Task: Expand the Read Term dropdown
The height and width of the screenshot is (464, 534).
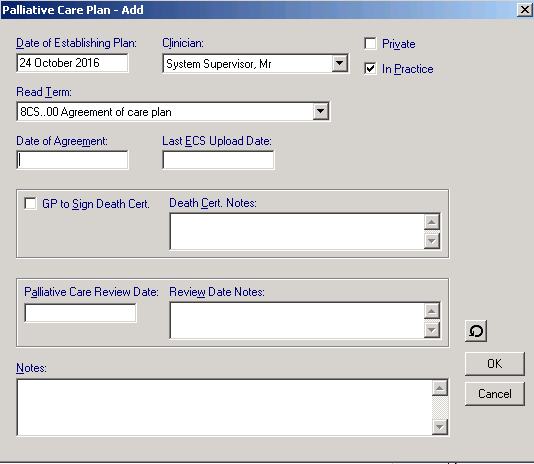Action: coord(320,111)
